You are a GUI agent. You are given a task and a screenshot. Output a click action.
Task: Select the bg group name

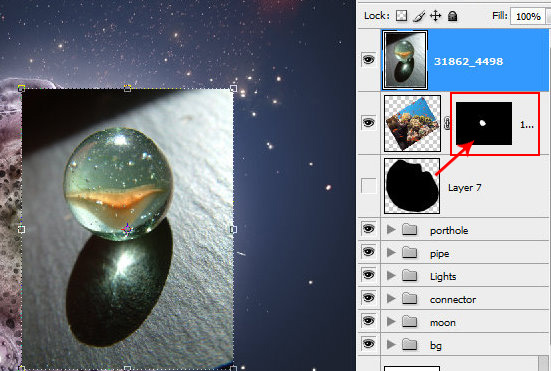pyautogui.click(x=436, y=346)
